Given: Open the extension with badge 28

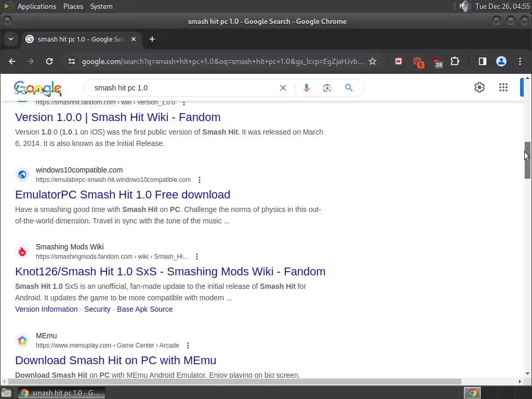Looking at the screenshot, I should [437, 62].
